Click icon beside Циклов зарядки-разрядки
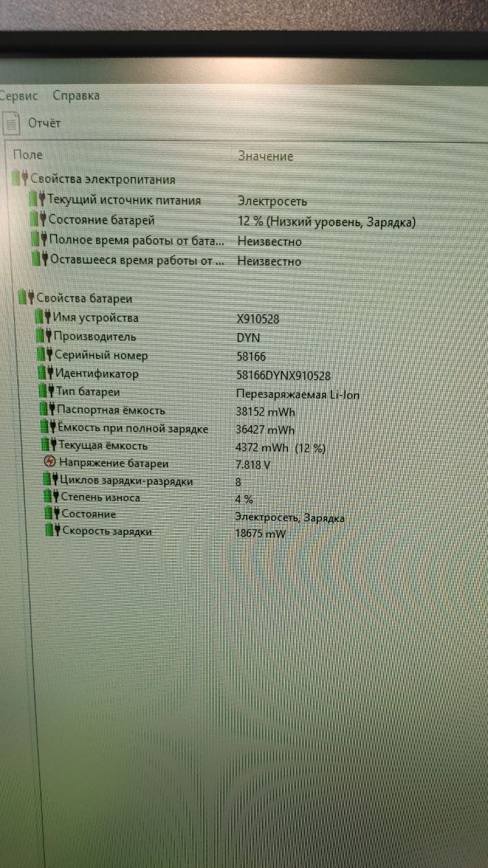The height and width of the screenshot is (868, 488). (x=51, y=480)
